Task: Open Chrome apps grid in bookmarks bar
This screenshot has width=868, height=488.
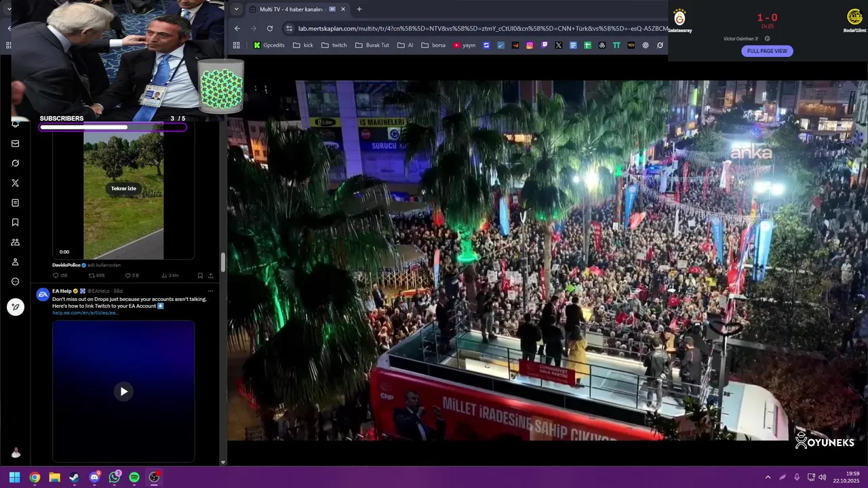Action: [x=237, y=45]
